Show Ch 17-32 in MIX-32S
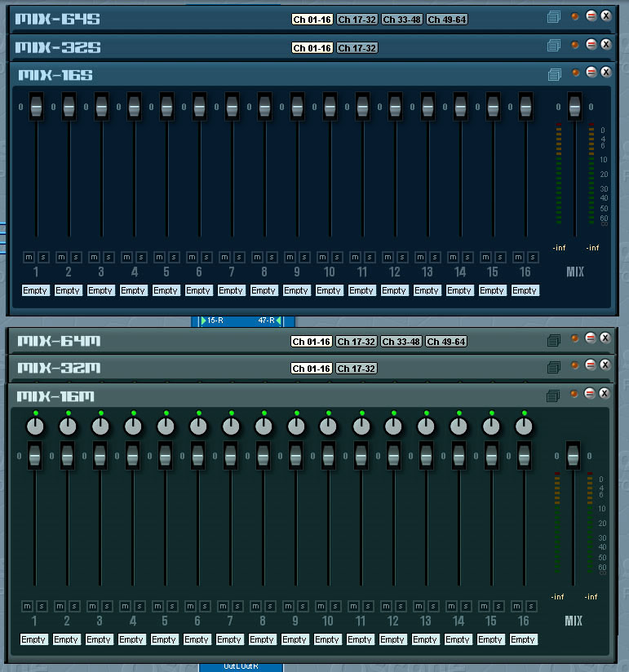This screenshot has width=629, height=672. pos(357,48)
